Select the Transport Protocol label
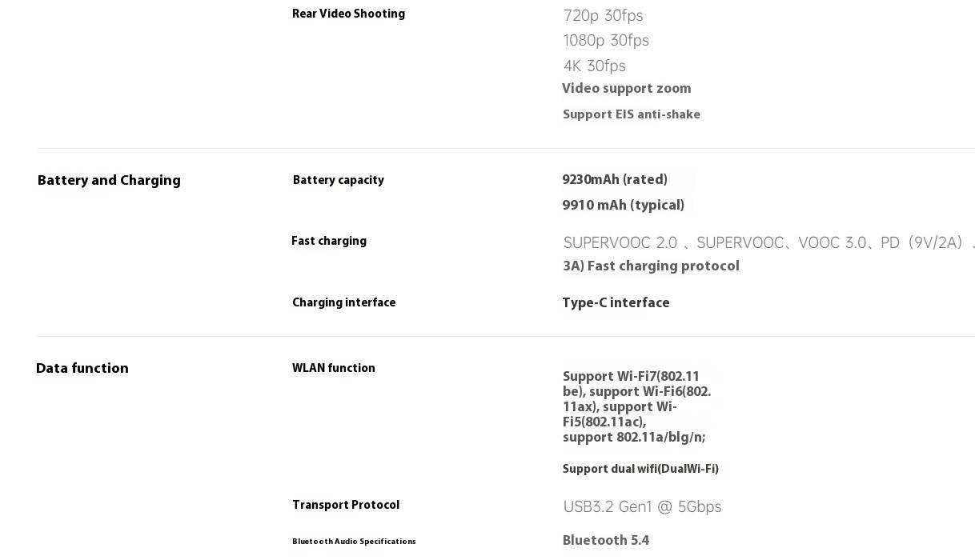 pyautogui.click(x=346, y=505)
